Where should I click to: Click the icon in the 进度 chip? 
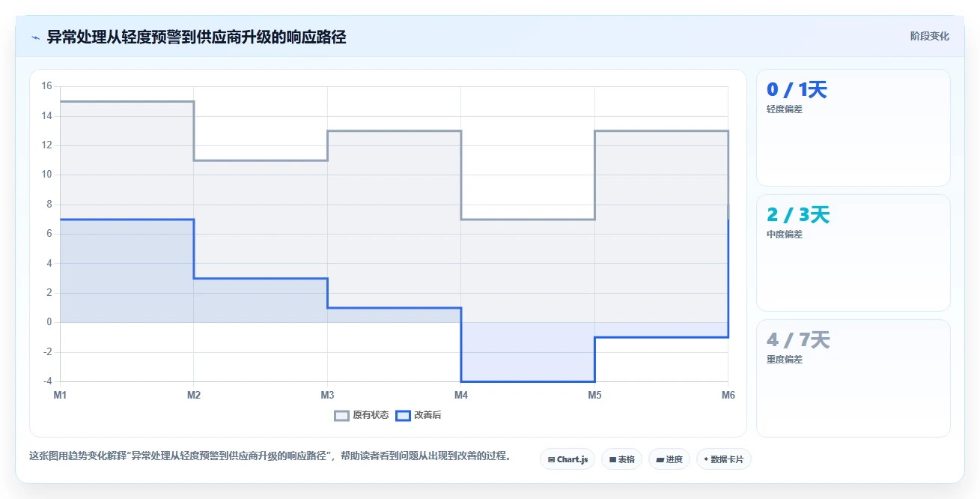(x=660, y=459)
